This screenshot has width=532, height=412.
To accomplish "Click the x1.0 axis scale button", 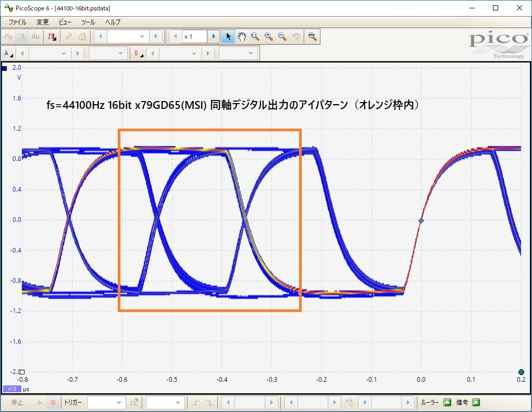I will [12, 389].
